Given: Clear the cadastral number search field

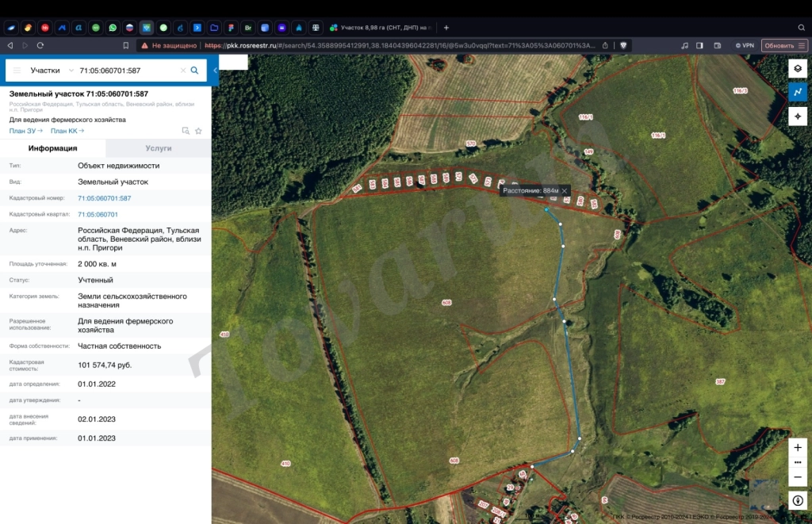Looking at the screenshot, I should coord(183,71).
